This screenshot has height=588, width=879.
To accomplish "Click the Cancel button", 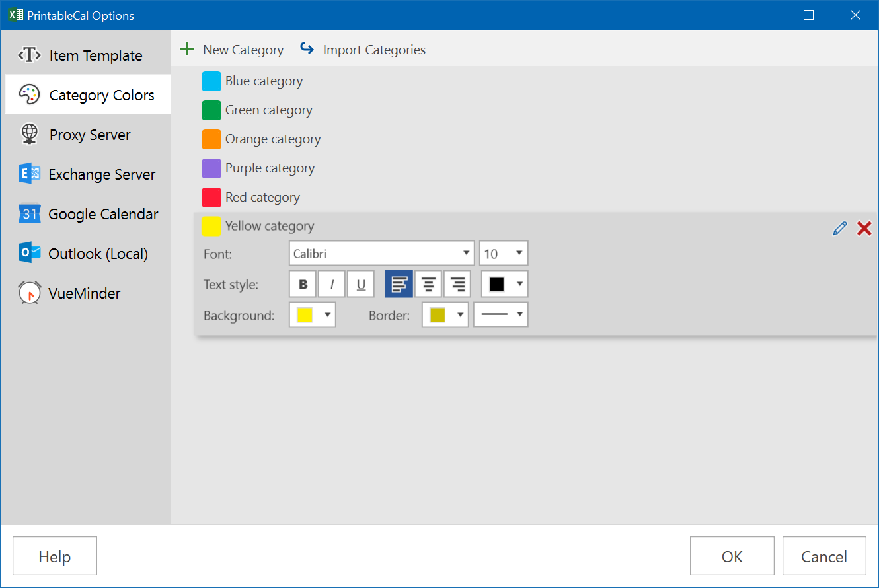I will (824, 556).
